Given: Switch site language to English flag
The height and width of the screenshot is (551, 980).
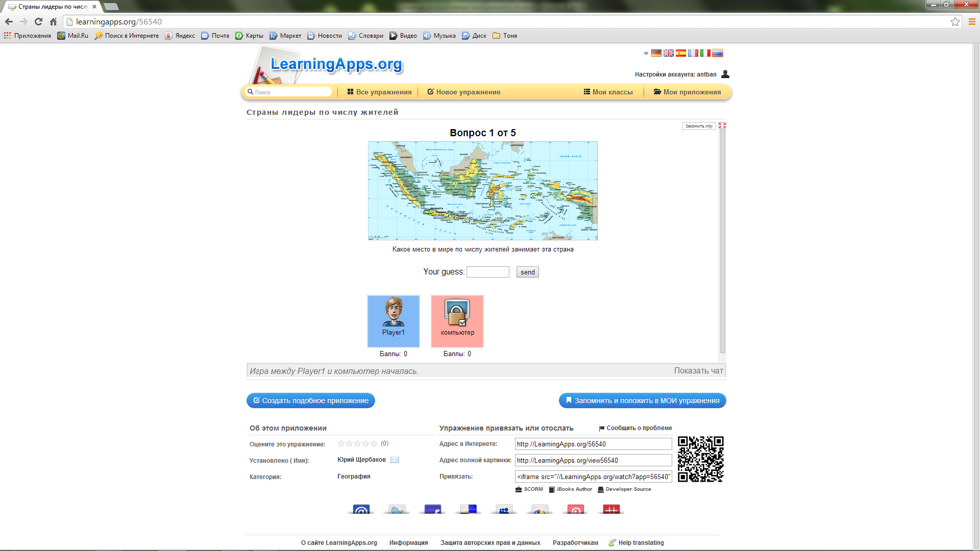Looking at the screenshot, I should click(669, 53).
